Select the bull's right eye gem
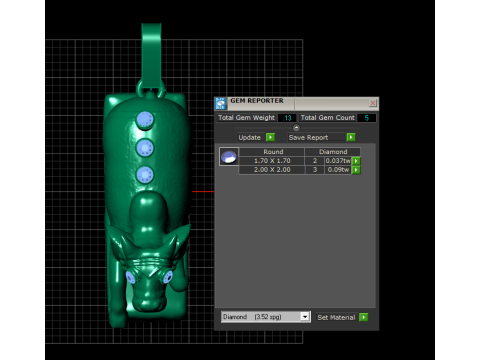The width and height of the screenshot is (480, 360). pos(168,277)
